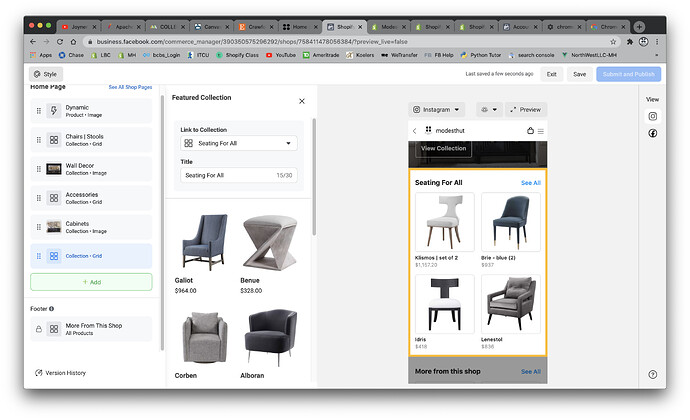The width and height of the screenshot is (690, 420).
Task: Click the drag handle of Wall Decor section
Action: coord(39,169)
